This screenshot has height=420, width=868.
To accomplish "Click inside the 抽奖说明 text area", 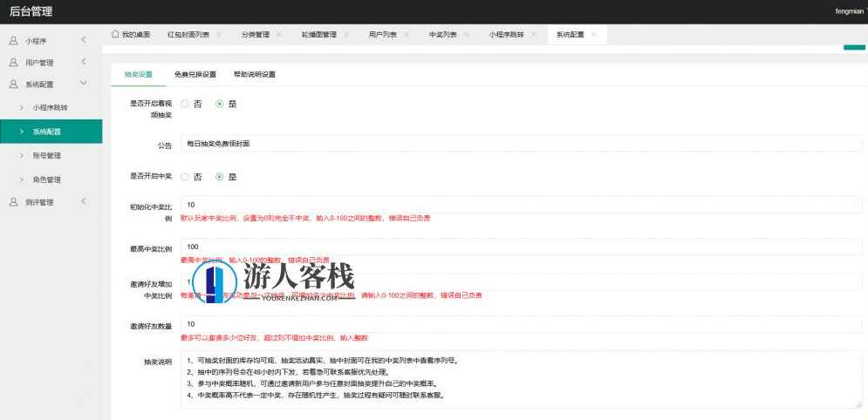I will click(x=522, y=379).
